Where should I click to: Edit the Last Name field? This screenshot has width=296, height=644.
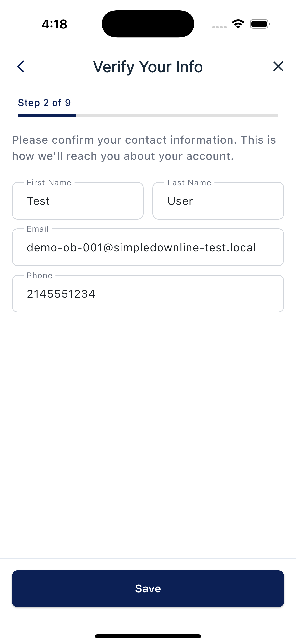pyautogui.click(x=218, y=201)
